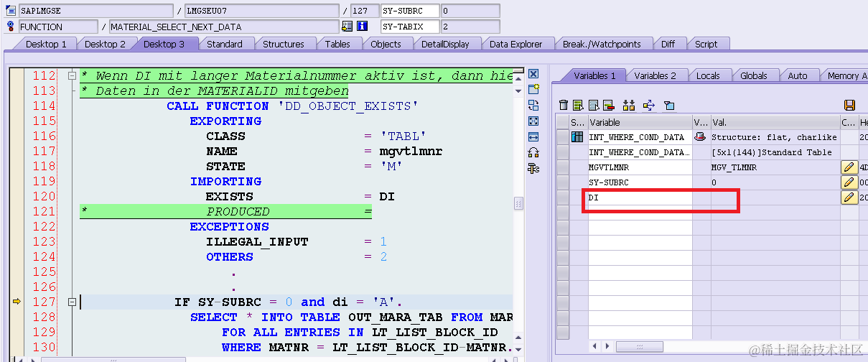Click the table icon in INT_WHERE_COND_DATA row
Screen dimensions: 868x362
(x=577, y=137)
